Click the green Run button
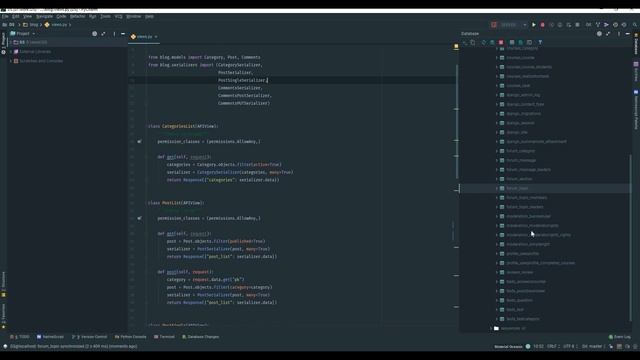 pyautogui.click(x=533, y=25)
